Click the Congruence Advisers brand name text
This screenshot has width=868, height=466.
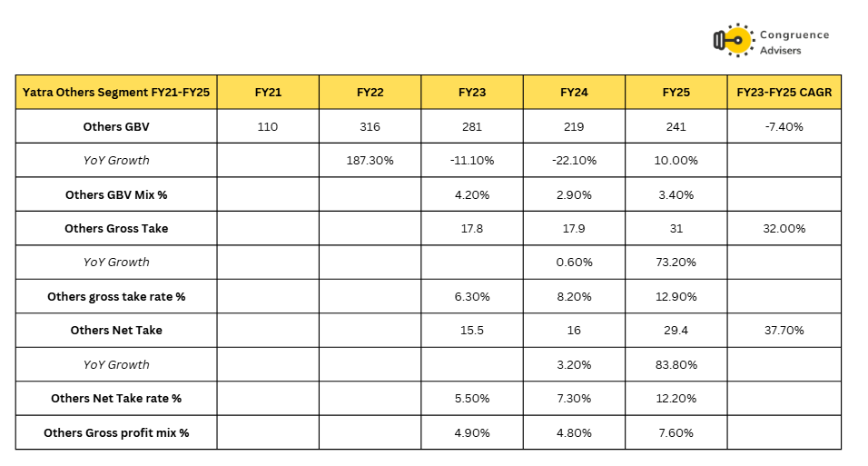[x=795, y=43]
